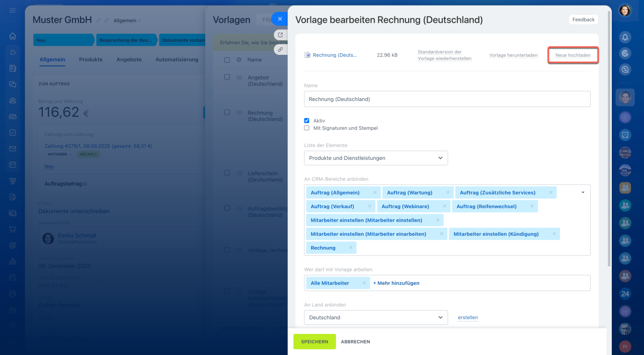Image resolution: width=644 pixels, height=355 pixels.
Task: Click the notifications bell icon
Action: point(625,37)
